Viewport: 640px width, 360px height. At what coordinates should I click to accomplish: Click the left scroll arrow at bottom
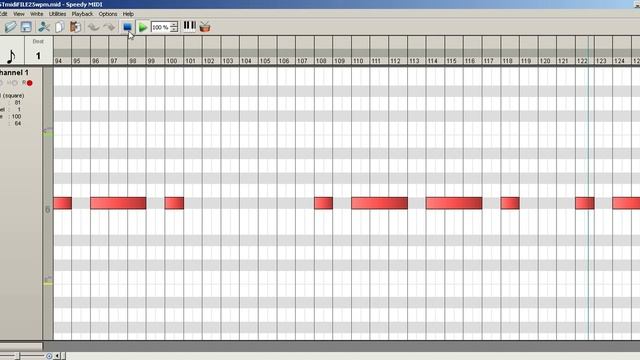[x=58, y=356]
